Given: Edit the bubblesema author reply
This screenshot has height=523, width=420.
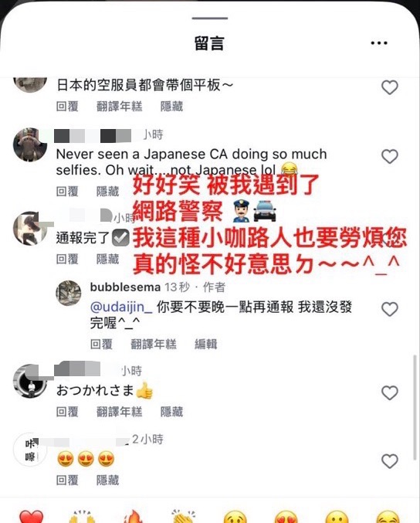Looking at the screenshot, I should coord(205,345).
